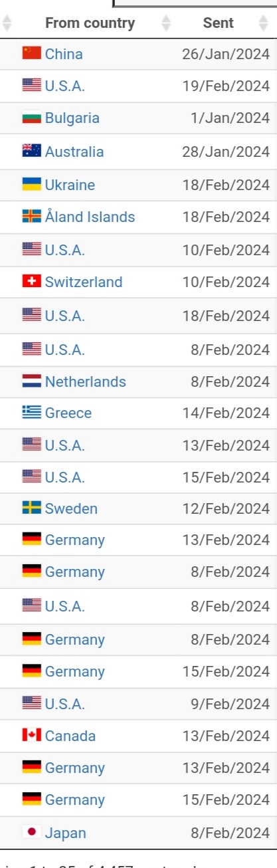Screen dimensions: 277x868
Task: Click the Netherlands flag icon
Action: coord(31,381)
